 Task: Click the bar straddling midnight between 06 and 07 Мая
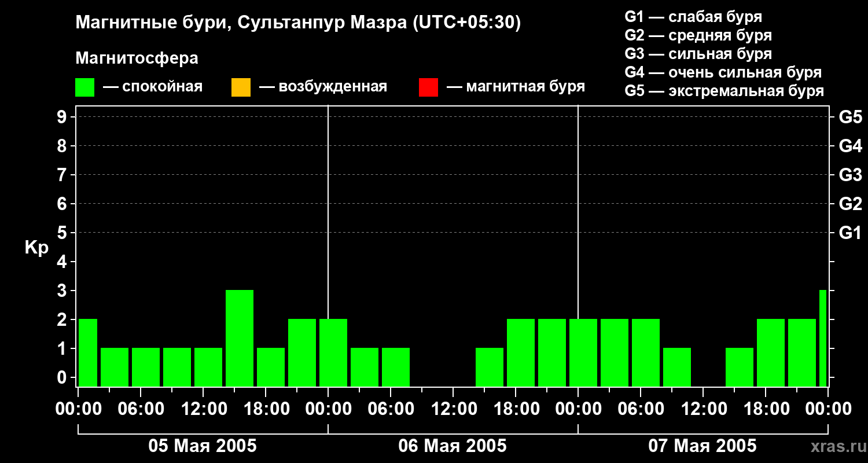[x=583, y=352]
